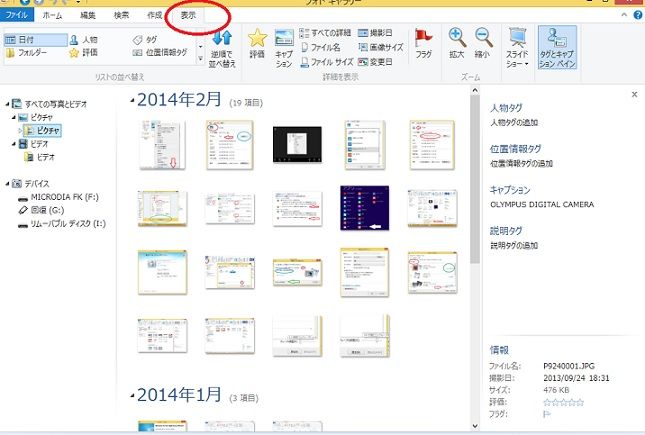Screen dimensions: 645x435
Task: Open the スライドショー dropdown
Action: [517, 49]
